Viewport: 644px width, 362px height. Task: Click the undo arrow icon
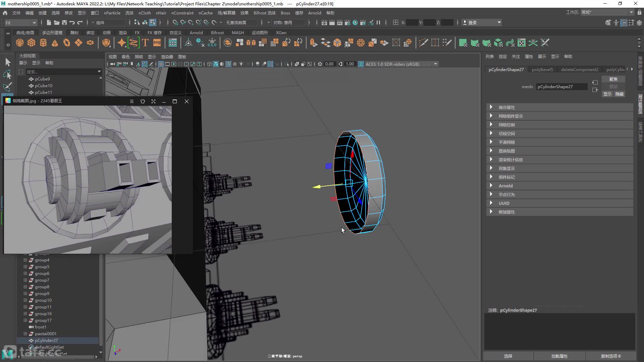(72, 22)
